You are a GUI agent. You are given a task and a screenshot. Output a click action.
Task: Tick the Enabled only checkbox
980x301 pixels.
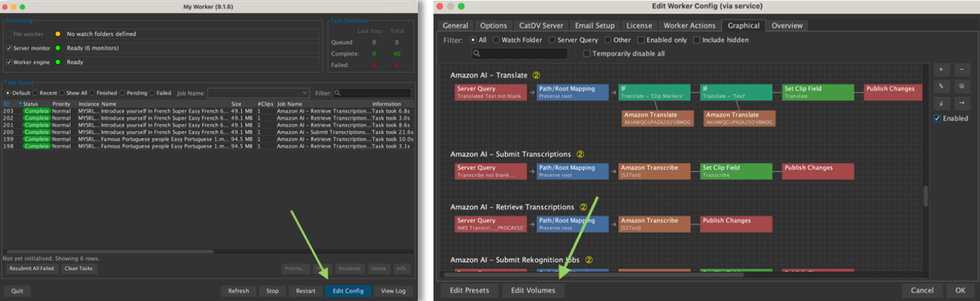(641, 40)
